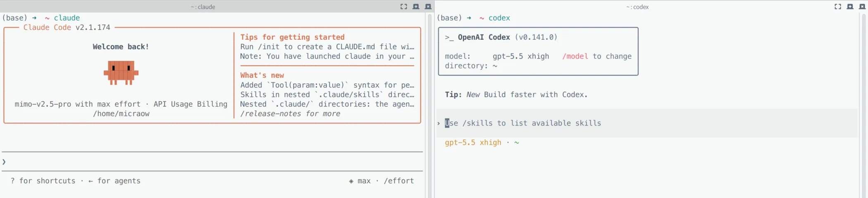Click '← for agents' hint

pos(114,181)
